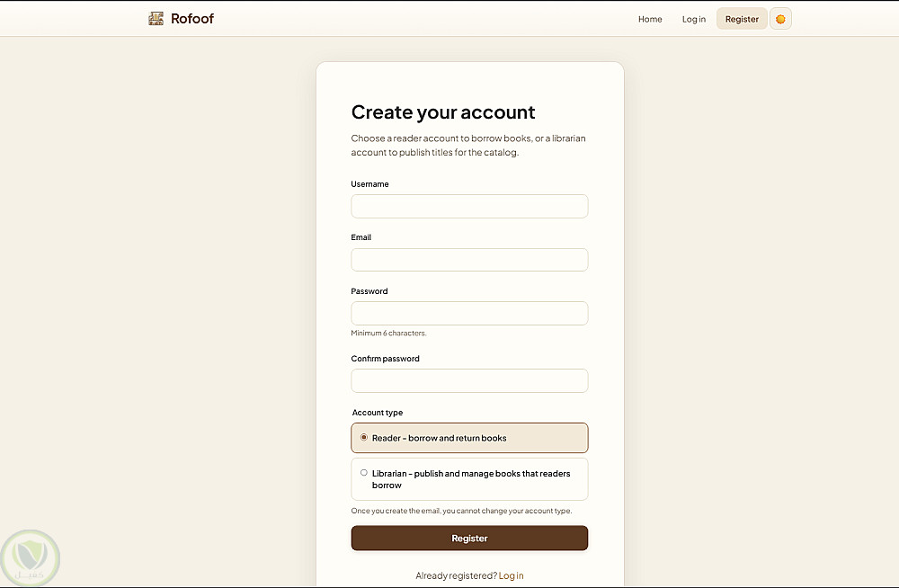Click the Email field label
This screenshot has width=899, height=588.
click(361, 237)
